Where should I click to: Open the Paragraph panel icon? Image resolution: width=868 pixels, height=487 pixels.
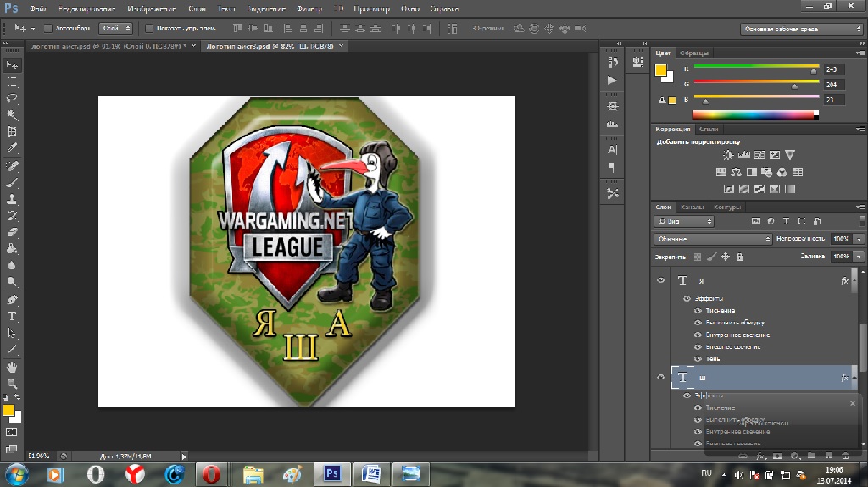point(612,167)
